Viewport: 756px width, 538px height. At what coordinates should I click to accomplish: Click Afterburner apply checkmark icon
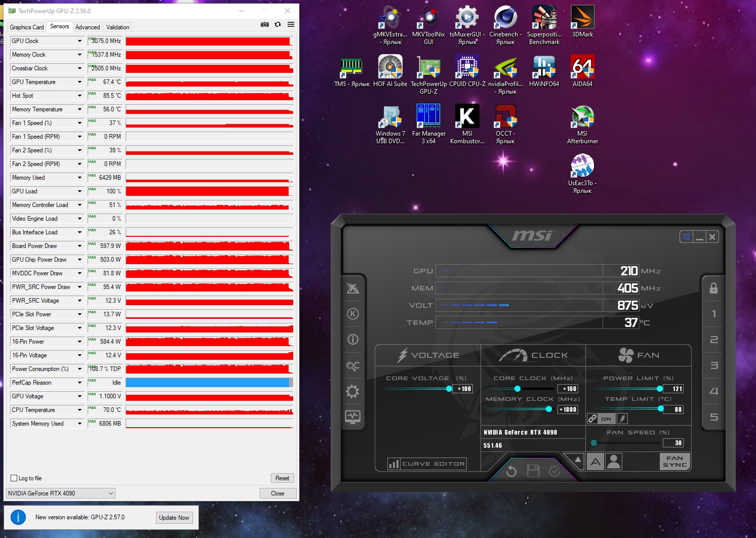[555, 471]
